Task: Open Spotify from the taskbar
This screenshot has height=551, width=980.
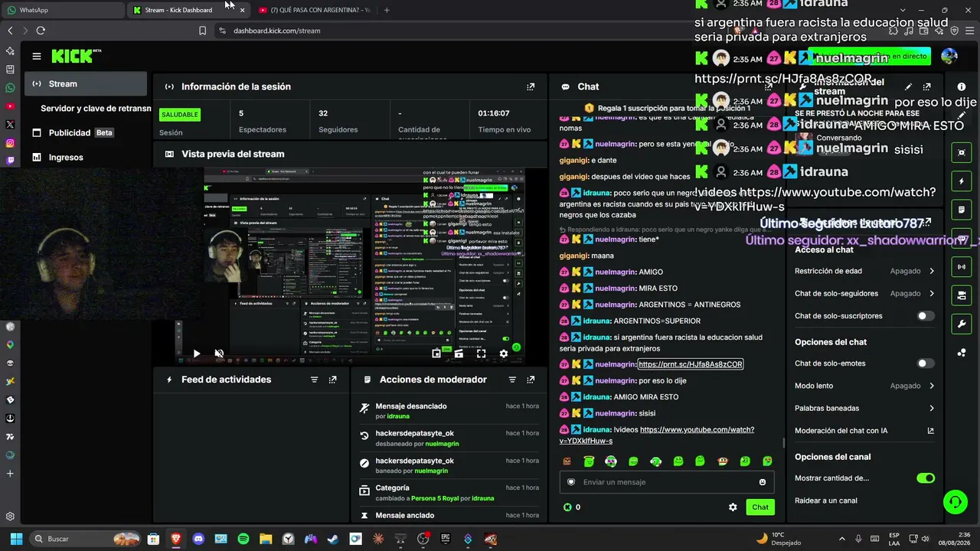Action: (x=243, y=539)
